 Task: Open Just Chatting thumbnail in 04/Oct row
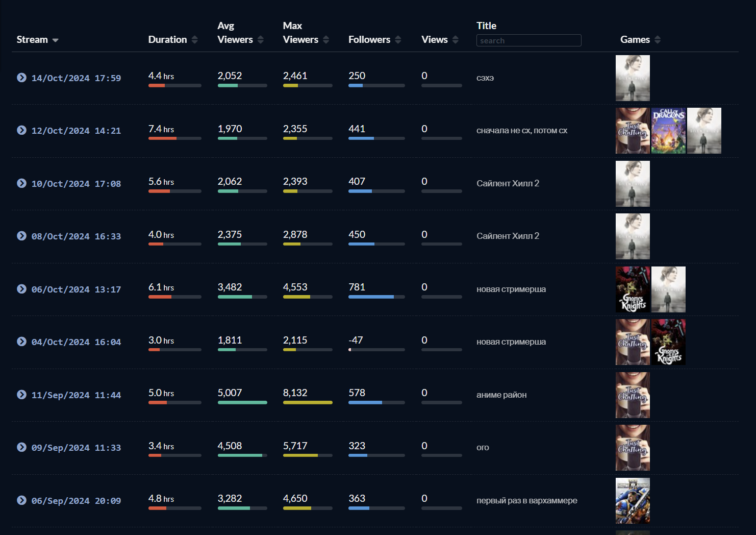coord(633,342)
